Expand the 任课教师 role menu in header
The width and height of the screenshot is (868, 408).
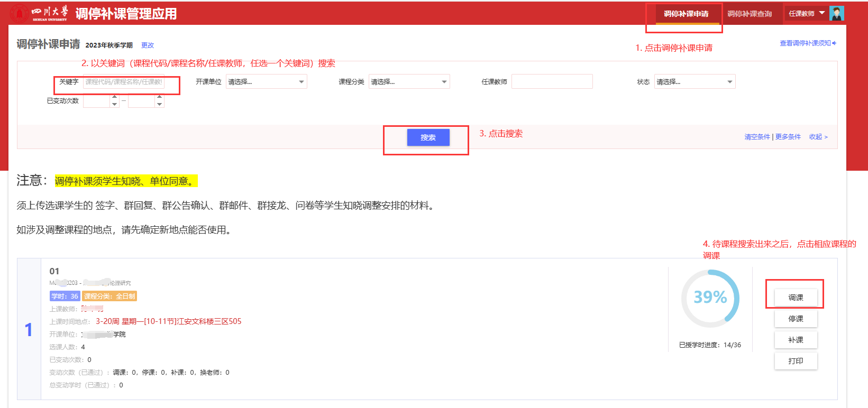coord(806,14)
